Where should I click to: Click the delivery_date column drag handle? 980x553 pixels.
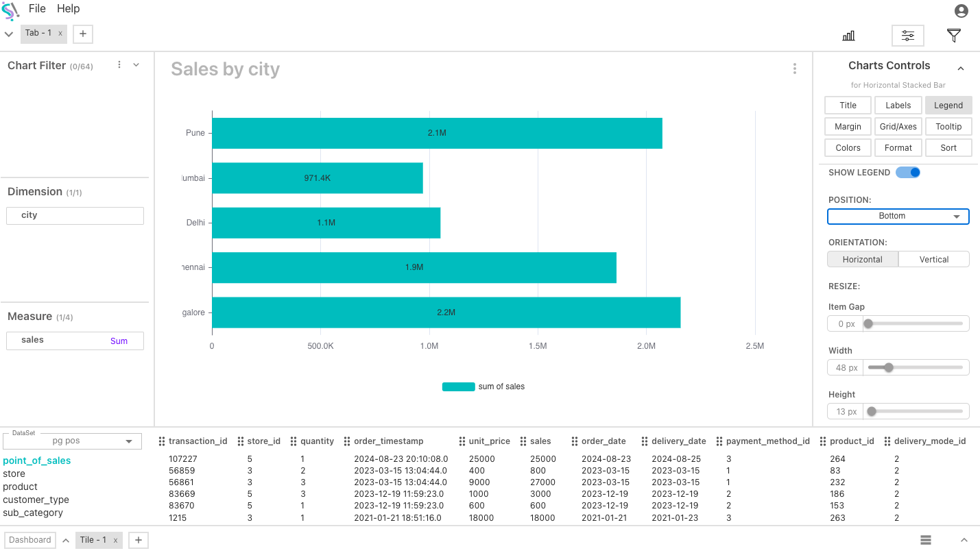(x=645, y=441)
